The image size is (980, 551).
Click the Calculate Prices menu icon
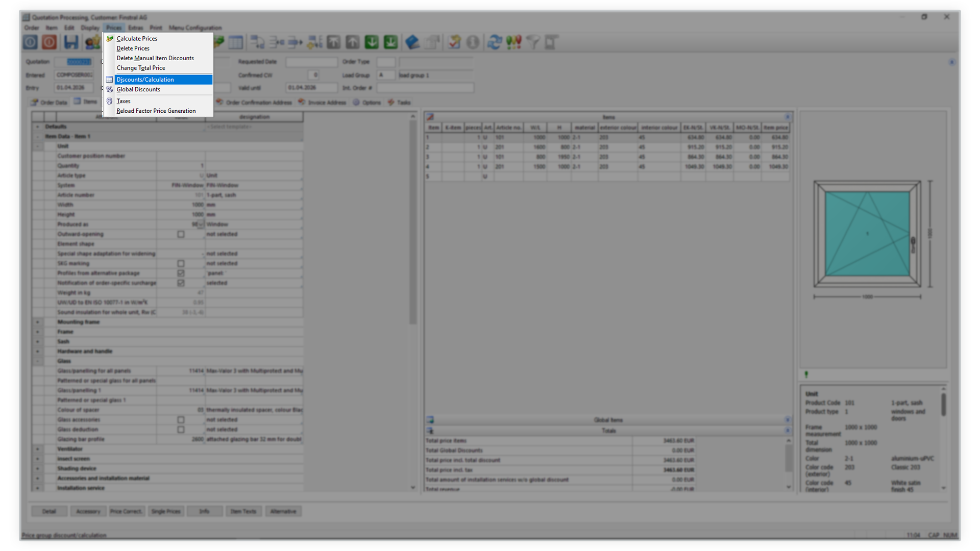click(110, 39)
